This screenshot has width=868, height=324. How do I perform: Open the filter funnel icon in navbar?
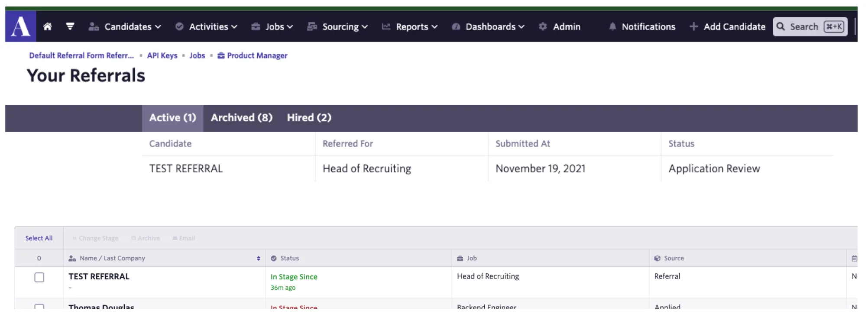(70, 26)
